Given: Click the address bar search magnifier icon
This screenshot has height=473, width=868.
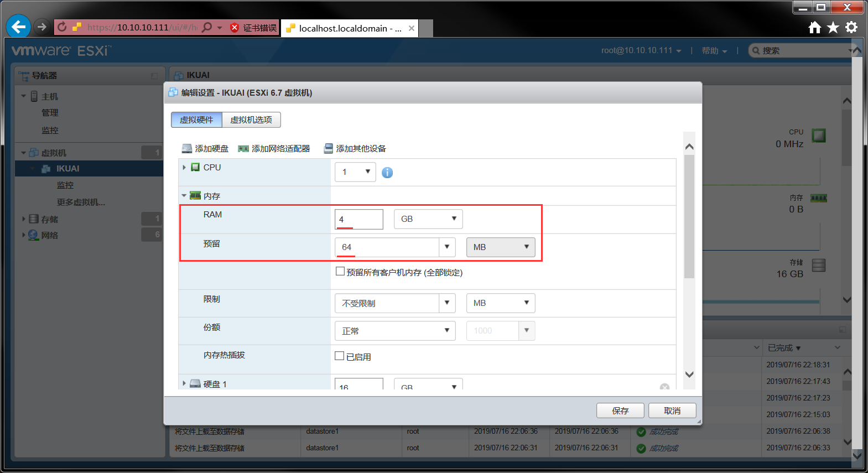Looking at the screenshot, I should click(207, 27).
